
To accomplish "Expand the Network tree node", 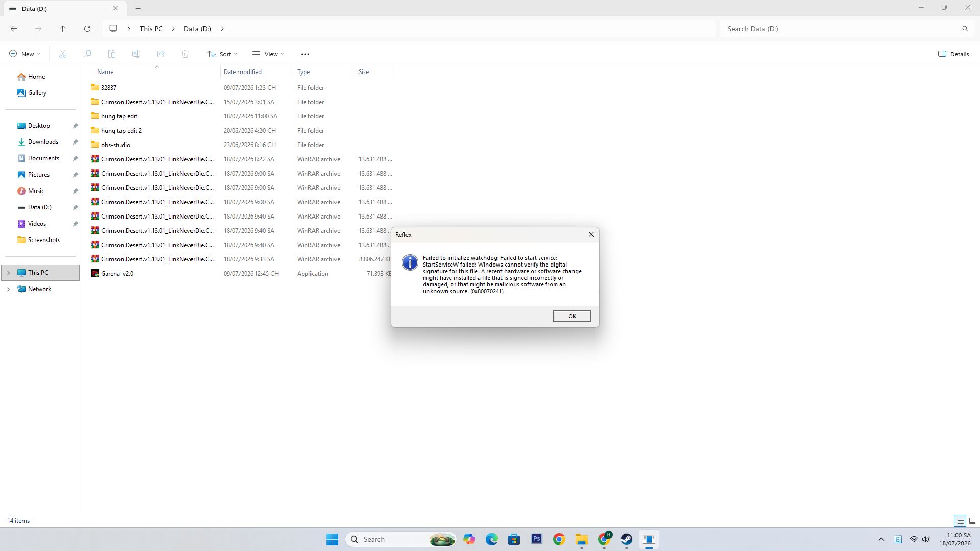I will pyautogui.click(x=8, y=289).
